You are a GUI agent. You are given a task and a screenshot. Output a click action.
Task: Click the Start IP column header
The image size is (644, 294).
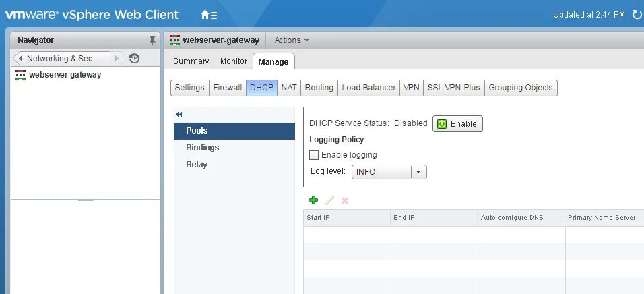click(x=346, y=218)
